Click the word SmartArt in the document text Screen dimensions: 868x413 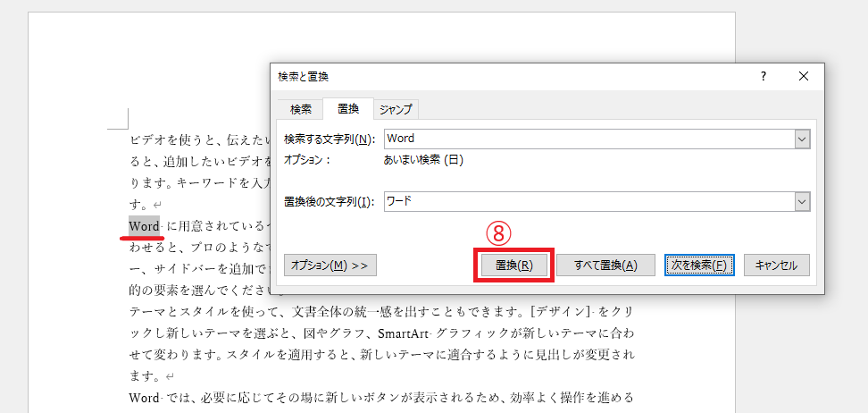click(x=403, y=333)
